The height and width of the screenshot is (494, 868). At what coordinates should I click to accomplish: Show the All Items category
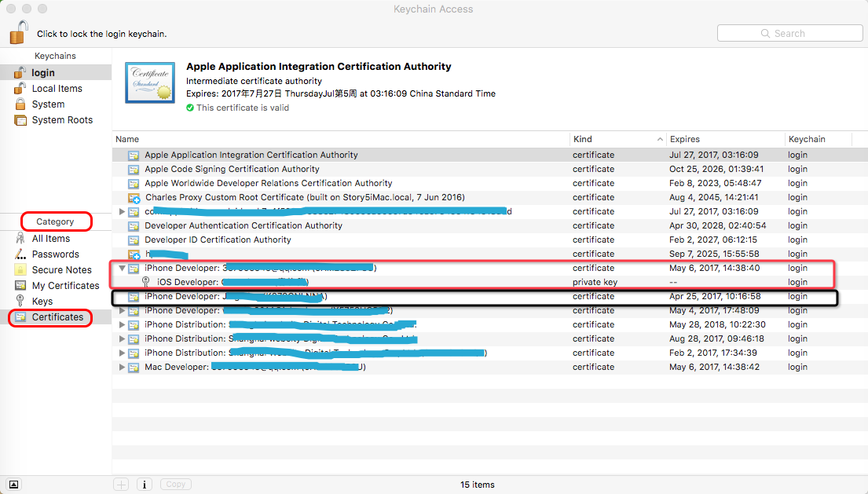55,239
